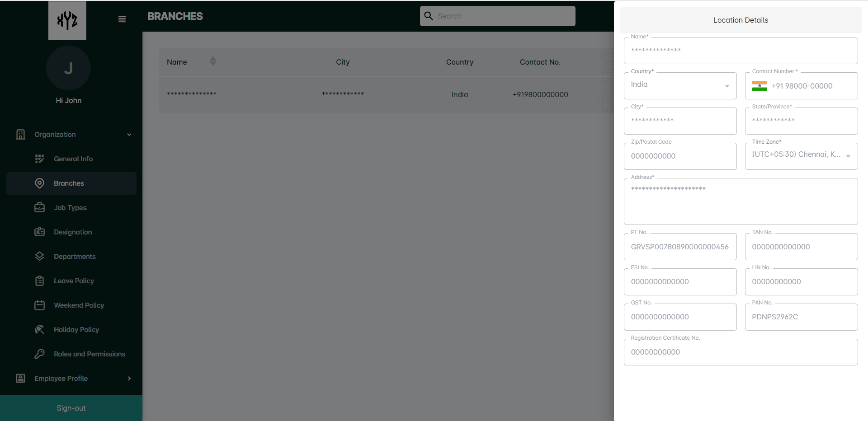This screenshot has height=421, width=868.
Task: Open the Country dropdown showing India
Action: (x=680, y=85)
